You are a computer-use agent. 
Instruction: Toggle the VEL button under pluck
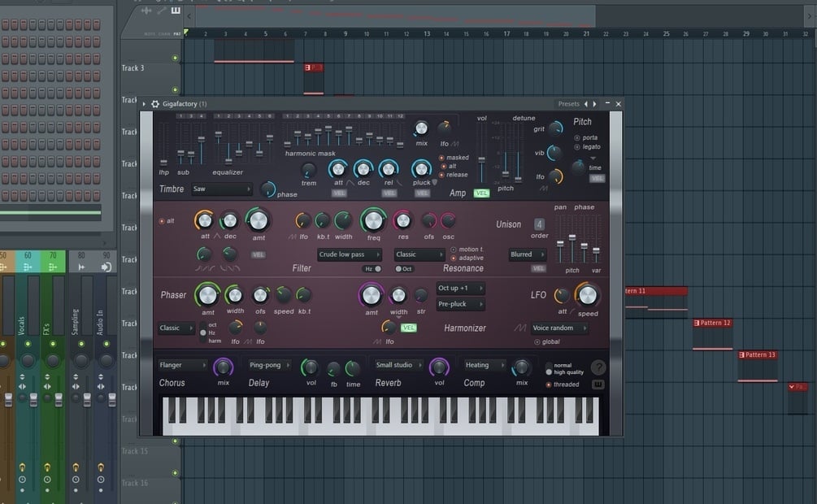click(x=422, y=193)
